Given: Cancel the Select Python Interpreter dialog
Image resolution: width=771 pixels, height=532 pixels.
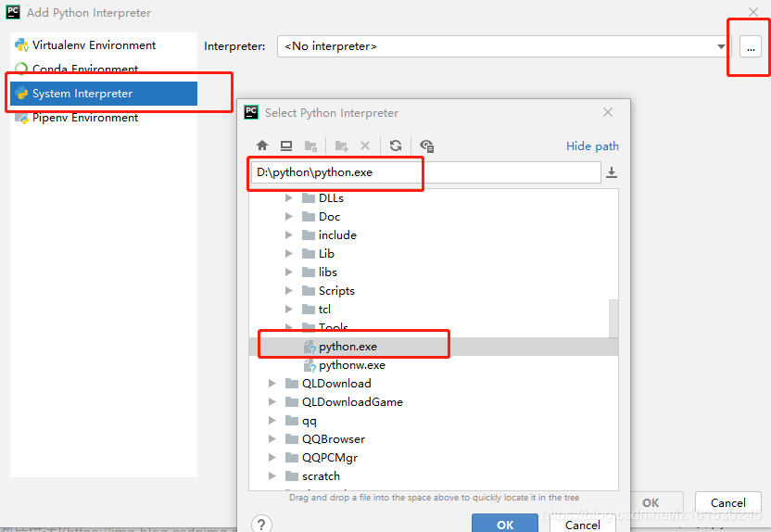Looking at the screenshot, I should pos(583,526).
